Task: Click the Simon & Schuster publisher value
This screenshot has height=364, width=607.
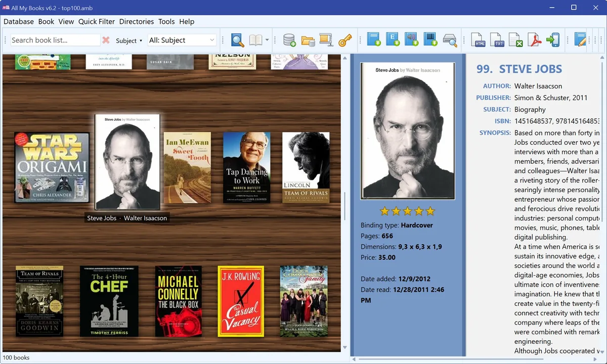Action: click(x=551, y=98)
